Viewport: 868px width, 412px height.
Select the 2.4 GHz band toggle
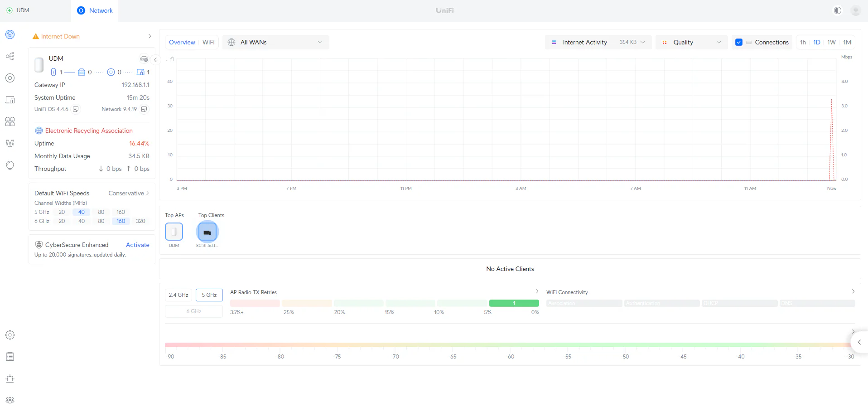coord(178,295)
